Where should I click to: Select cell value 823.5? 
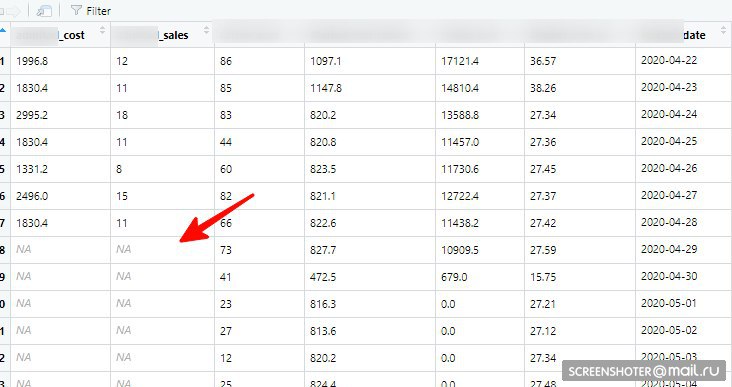click(323, 169)
